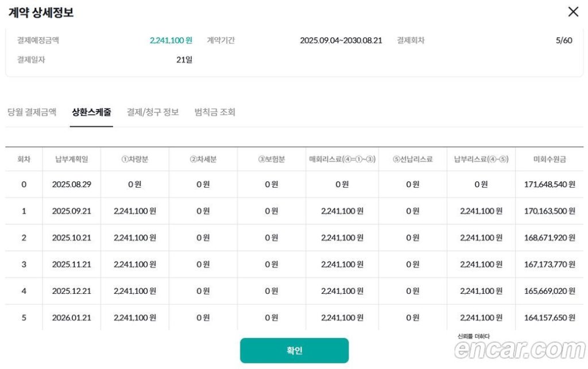Image resolution: width=588 pixels, height=369 pixels.
Task: Click the 회차 column header
Action: click(24, 159)
